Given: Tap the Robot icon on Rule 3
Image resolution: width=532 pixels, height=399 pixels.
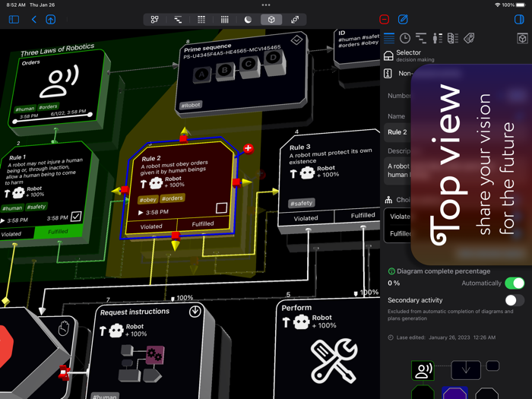Looking at the screenshot, I should tap(307, 173).
